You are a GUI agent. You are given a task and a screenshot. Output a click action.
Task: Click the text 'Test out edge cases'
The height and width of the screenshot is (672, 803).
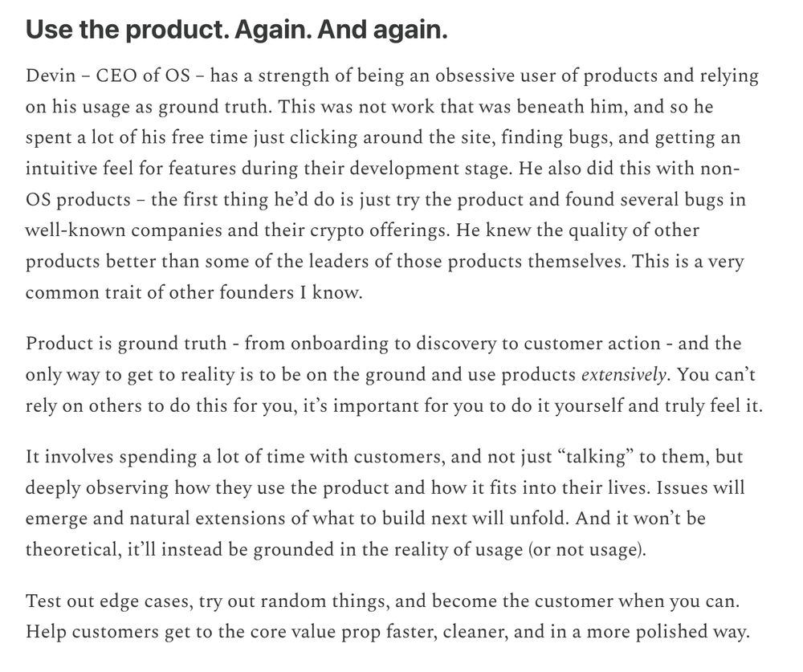click(x=109, y=601)
